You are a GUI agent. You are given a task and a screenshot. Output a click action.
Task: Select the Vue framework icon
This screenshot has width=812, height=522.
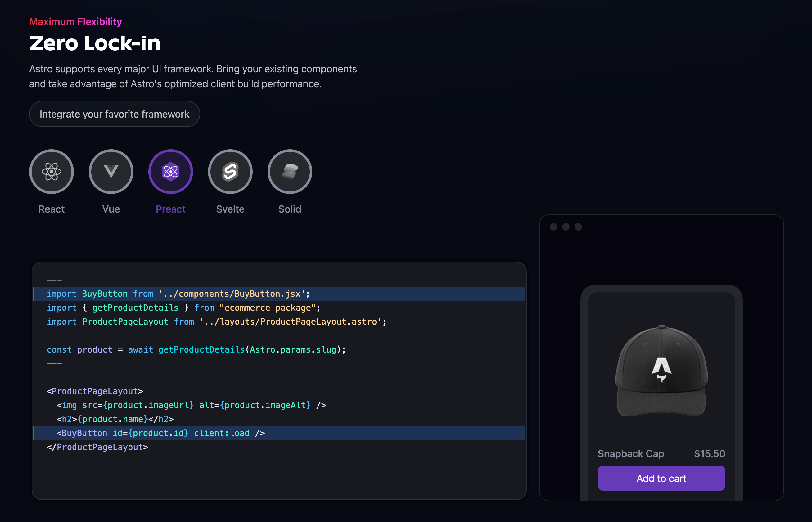[x=111, y=172]
